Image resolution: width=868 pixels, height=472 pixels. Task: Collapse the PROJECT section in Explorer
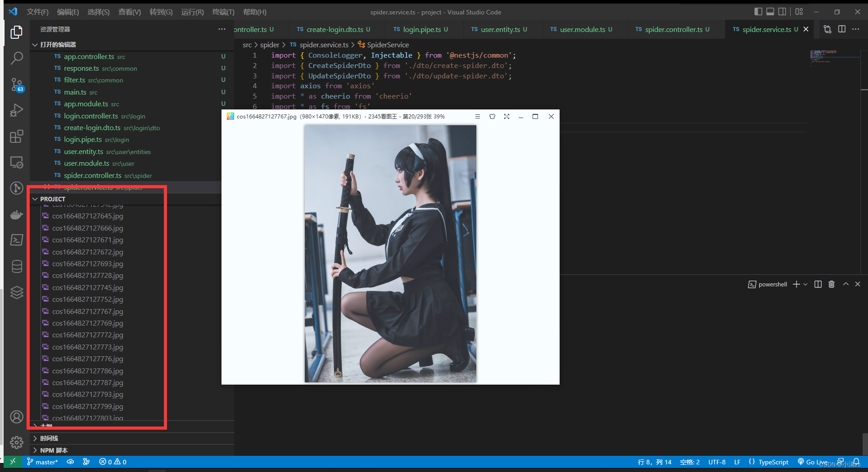pos(35,199)
